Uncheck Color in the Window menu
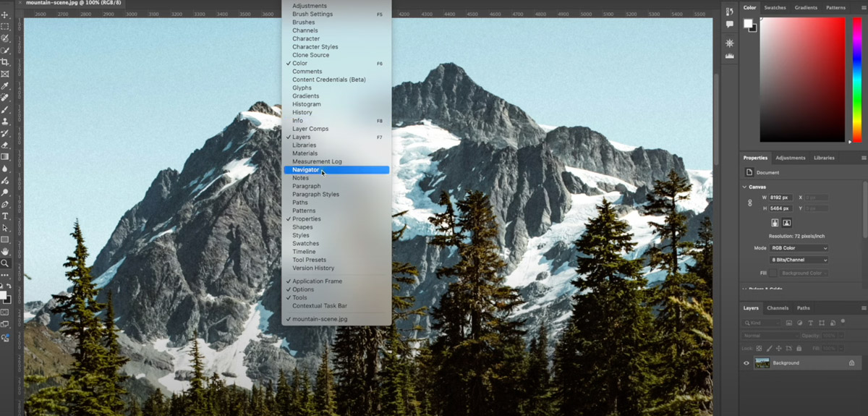Viewport: 868px width, 416px height. 336,64
